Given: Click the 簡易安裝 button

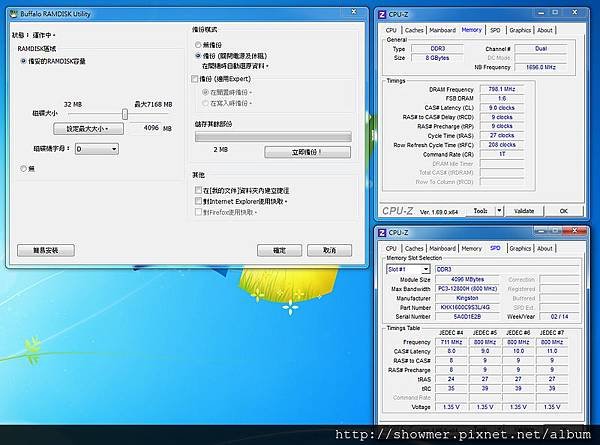Looking at the screenshot, I should (x=46, y=251).
